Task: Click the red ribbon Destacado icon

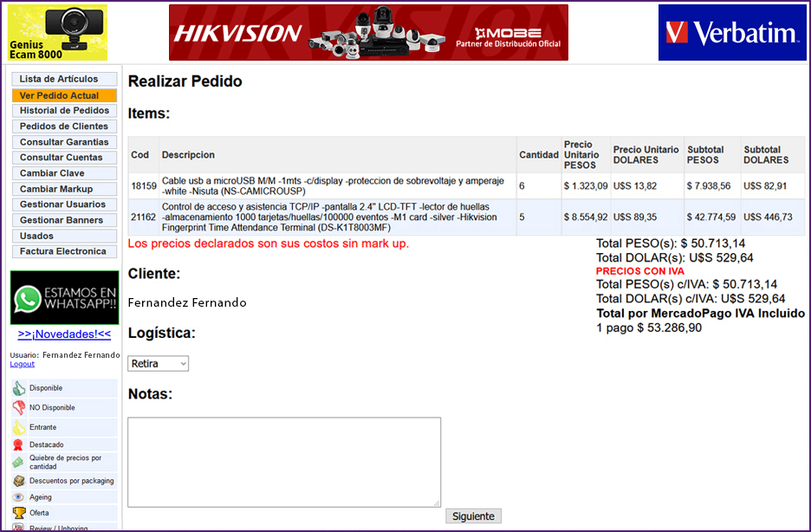Action: (18, 445)
